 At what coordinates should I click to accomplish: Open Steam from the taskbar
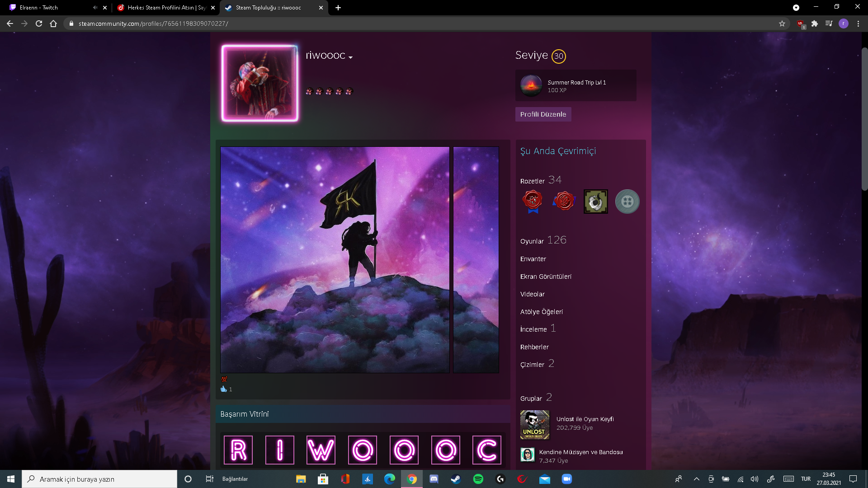(456, 479)
